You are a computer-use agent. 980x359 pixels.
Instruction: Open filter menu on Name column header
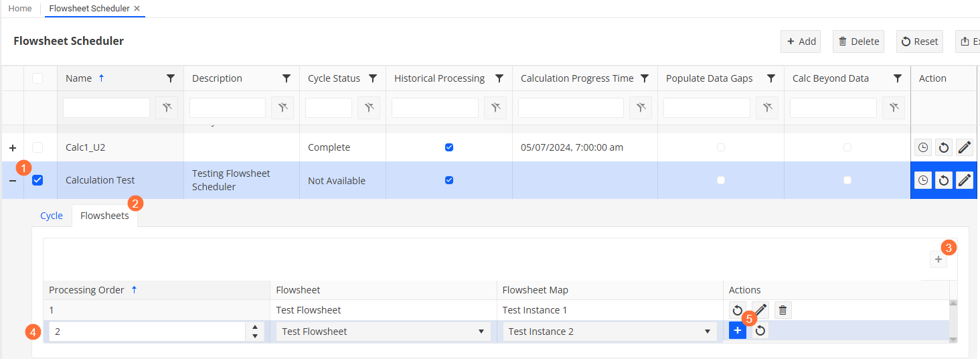[x=171, y=78]
